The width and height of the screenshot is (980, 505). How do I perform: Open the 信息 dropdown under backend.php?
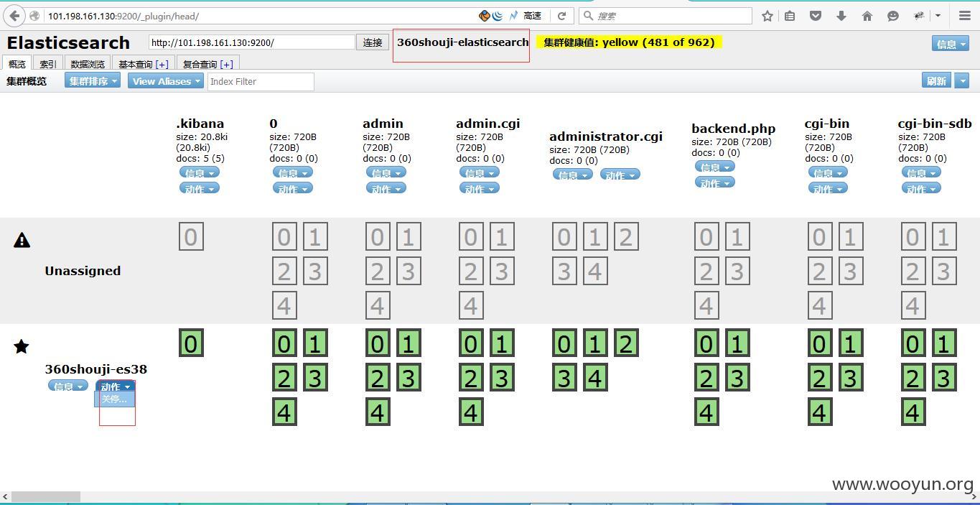pyautogui.click(x=714, y=167)
